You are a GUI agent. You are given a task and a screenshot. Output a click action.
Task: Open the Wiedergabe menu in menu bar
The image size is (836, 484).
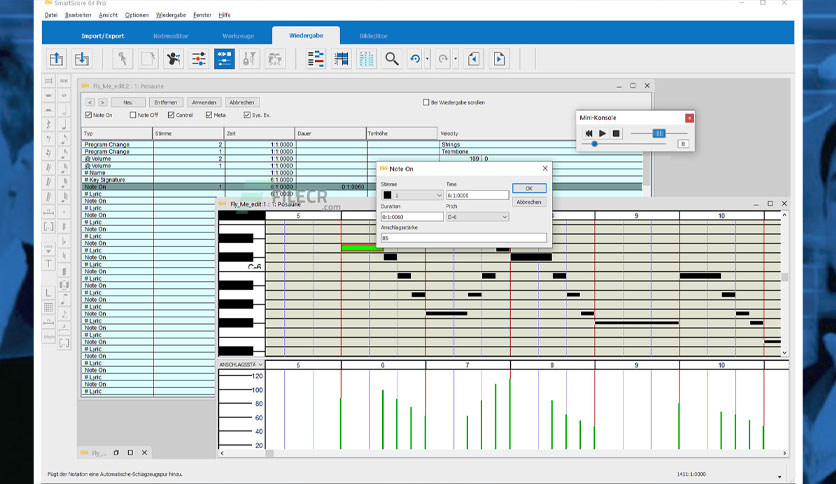(x=171, y=15)
